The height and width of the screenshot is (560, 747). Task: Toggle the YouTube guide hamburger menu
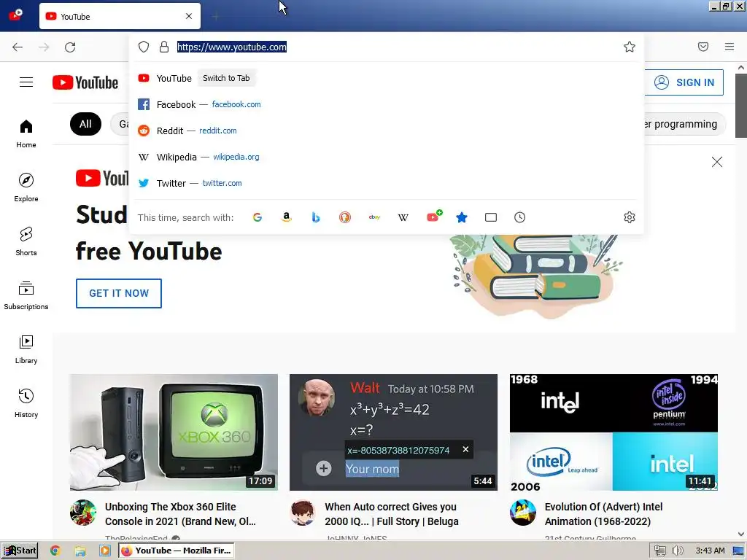(26, 82)
